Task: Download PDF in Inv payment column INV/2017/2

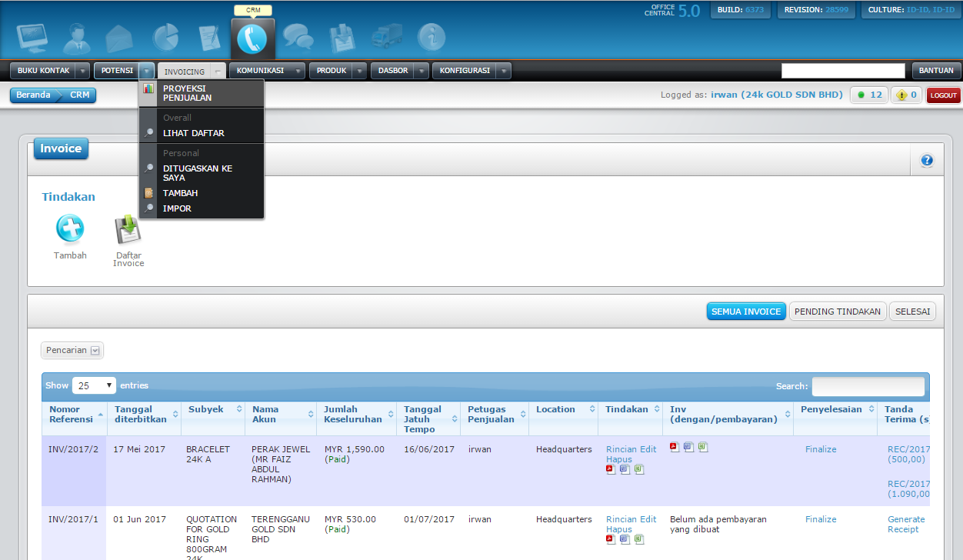Action: point(675,447)
